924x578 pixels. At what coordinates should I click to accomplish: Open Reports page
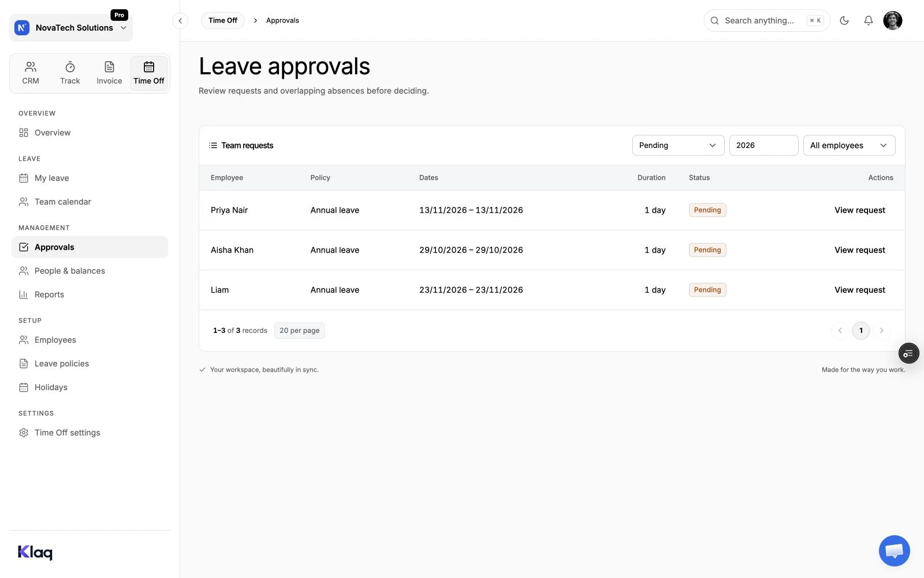coord(90,295)
